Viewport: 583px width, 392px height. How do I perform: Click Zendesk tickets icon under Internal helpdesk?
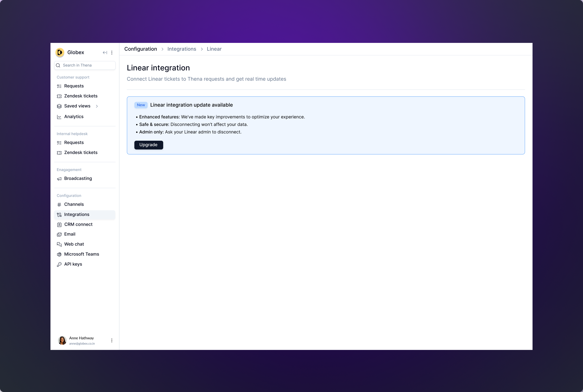pos(59,153)
